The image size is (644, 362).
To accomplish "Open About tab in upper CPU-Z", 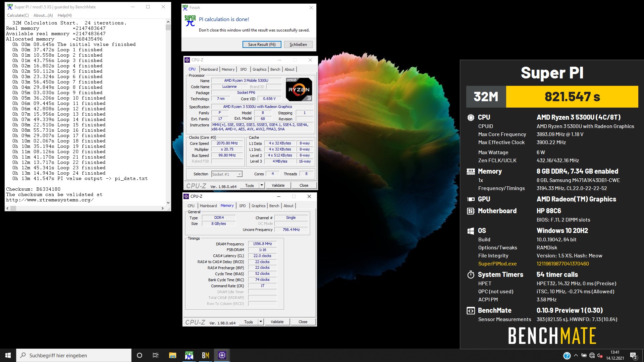I will [289, 69].
